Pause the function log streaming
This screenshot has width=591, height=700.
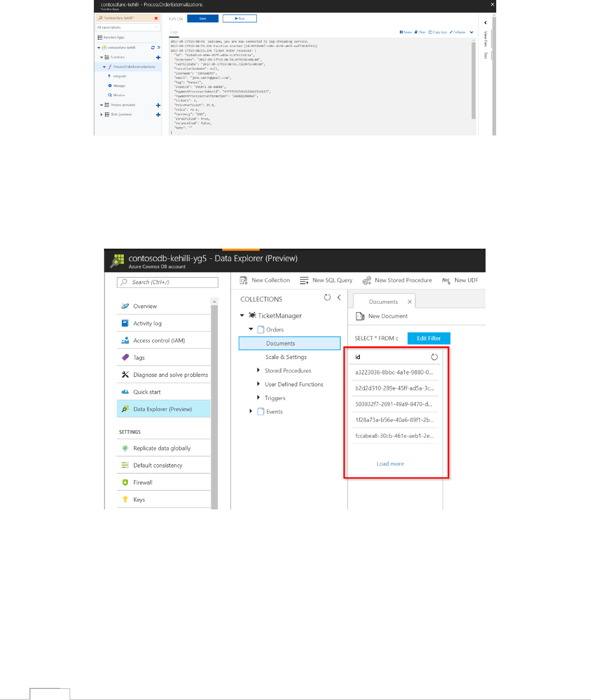pyautogui.click(x=406, y=32)
